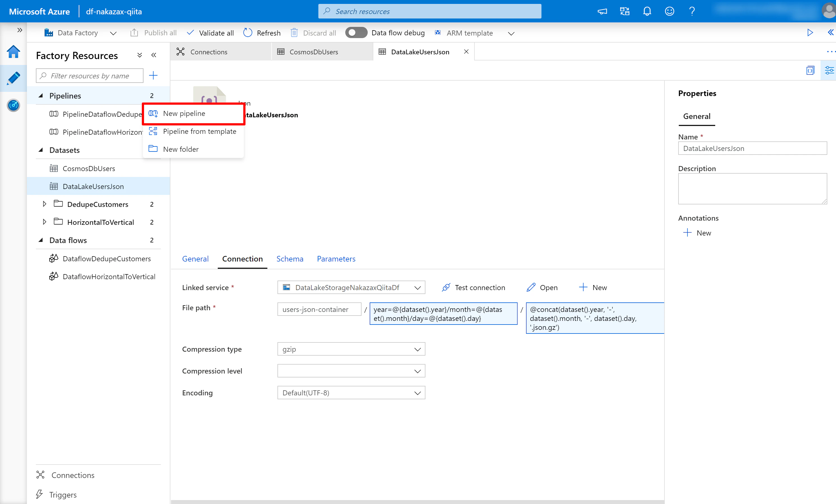Image resolution: width=836 pixels, height=504 pixels.
Task: Open the Home icon in left rail
Action: tap(13, 52)
